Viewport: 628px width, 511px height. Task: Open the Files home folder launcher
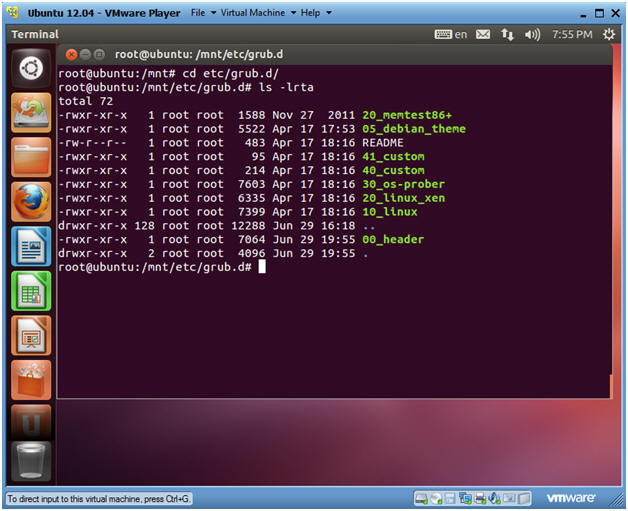31,157
